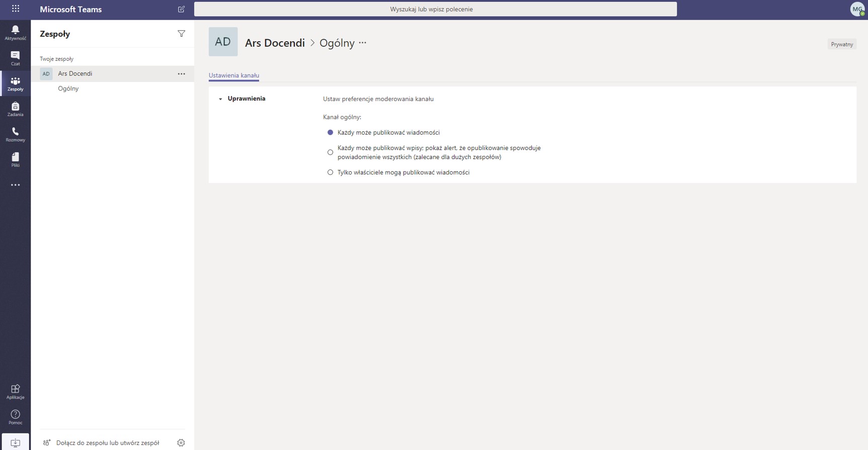Collapse the Uprawnienia section
Screen dimensions: 868x450
[x=220, y=99]
